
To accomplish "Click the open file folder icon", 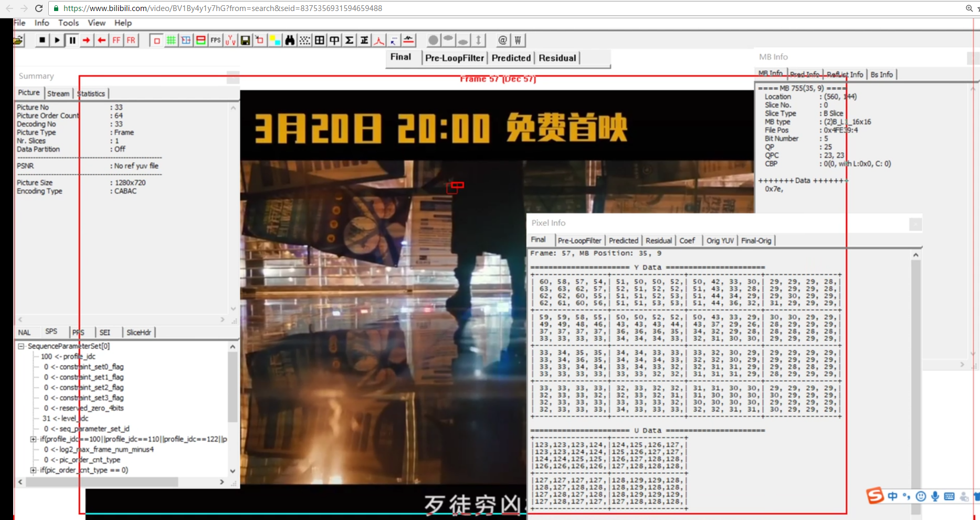I will click(x=18, y=40).
